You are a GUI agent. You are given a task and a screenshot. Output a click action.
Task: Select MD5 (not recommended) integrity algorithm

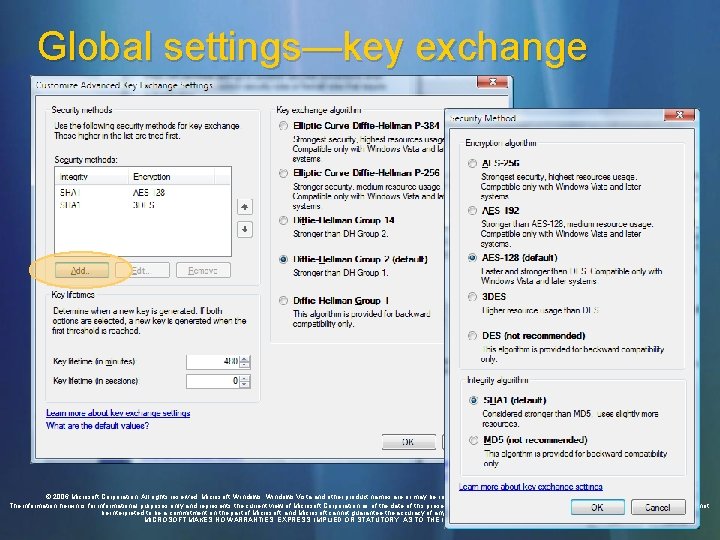click(x=473, y=440)
